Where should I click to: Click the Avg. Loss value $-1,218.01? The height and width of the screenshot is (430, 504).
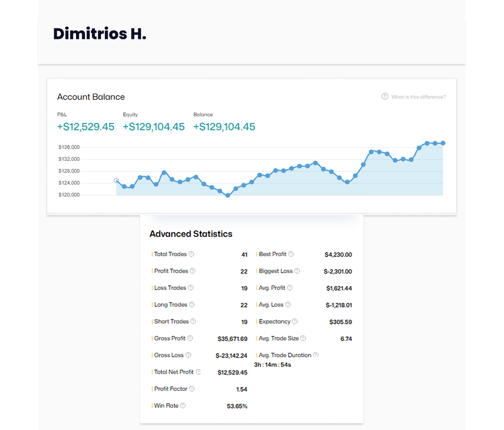[x=339, y=305]
